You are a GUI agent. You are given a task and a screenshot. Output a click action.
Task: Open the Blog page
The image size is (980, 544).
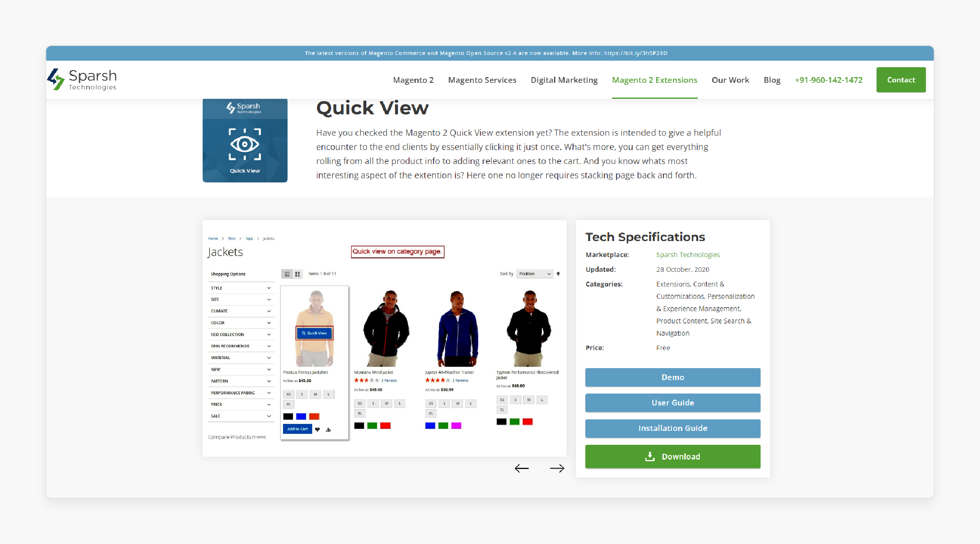[772, 80]
